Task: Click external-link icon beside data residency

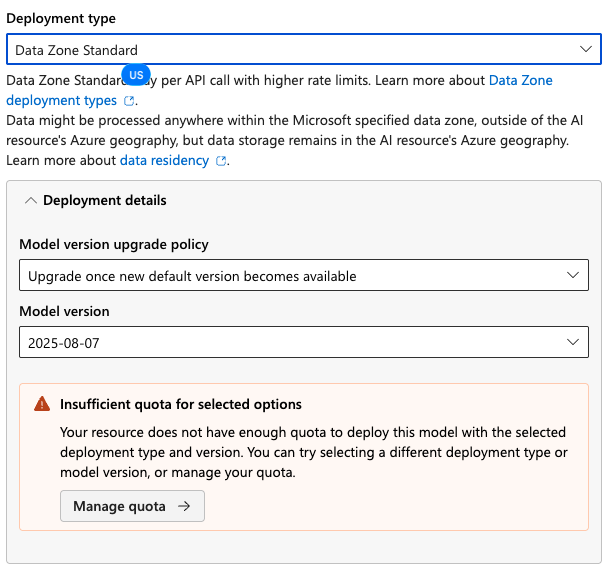Action: click(x=221, y=161)
